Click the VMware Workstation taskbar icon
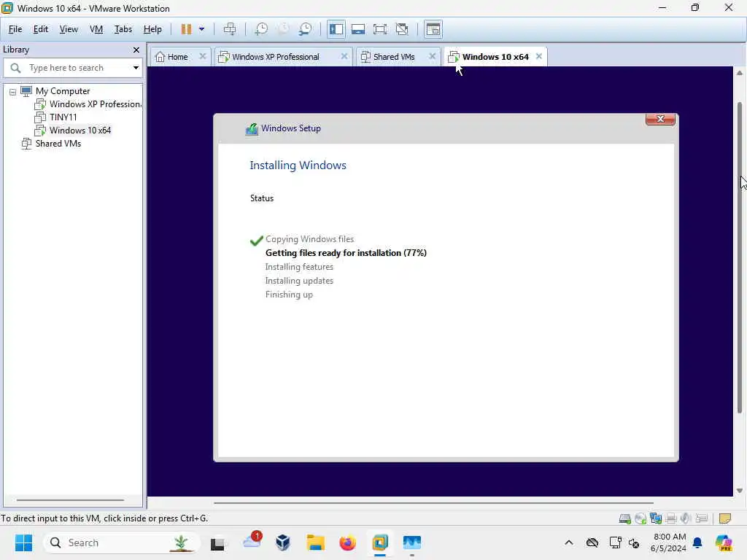747x560 pixels. click(x=380, y=542)
